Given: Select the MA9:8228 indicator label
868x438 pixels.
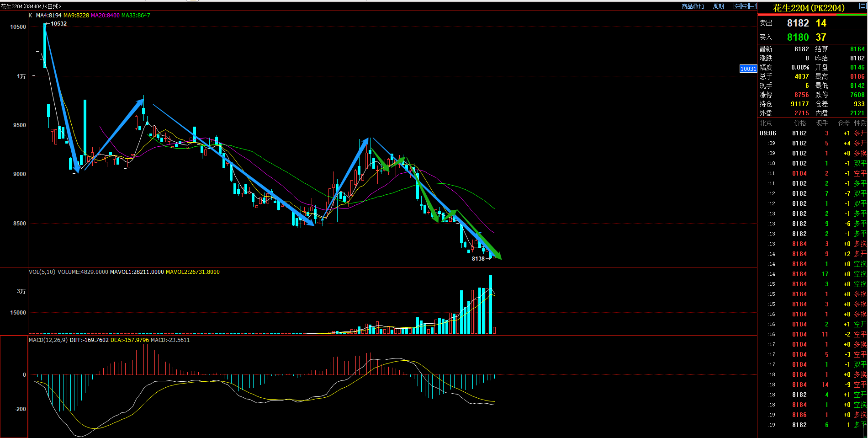Looking at the screenshot, I should [76, 15].
